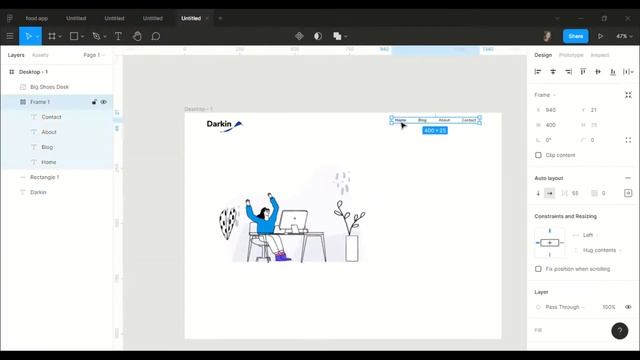The image size is (640, 360).
Task: Open the main hamburger menu
Action: point(10,36)
